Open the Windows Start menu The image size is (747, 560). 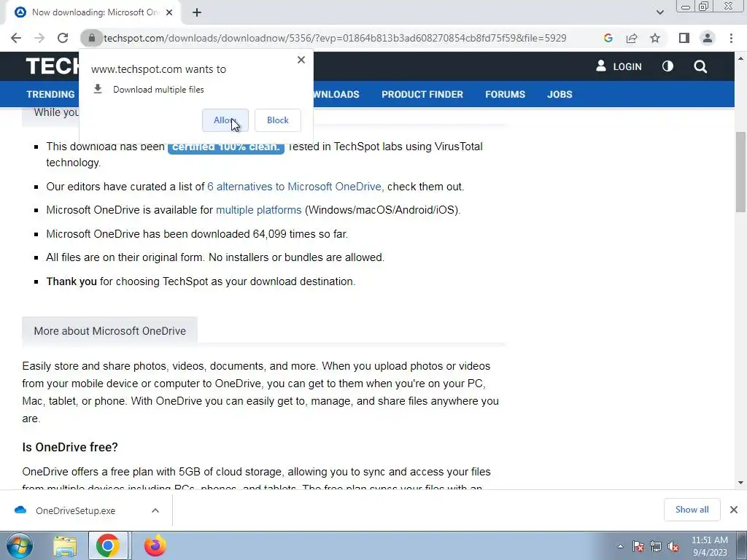(18, 545)
